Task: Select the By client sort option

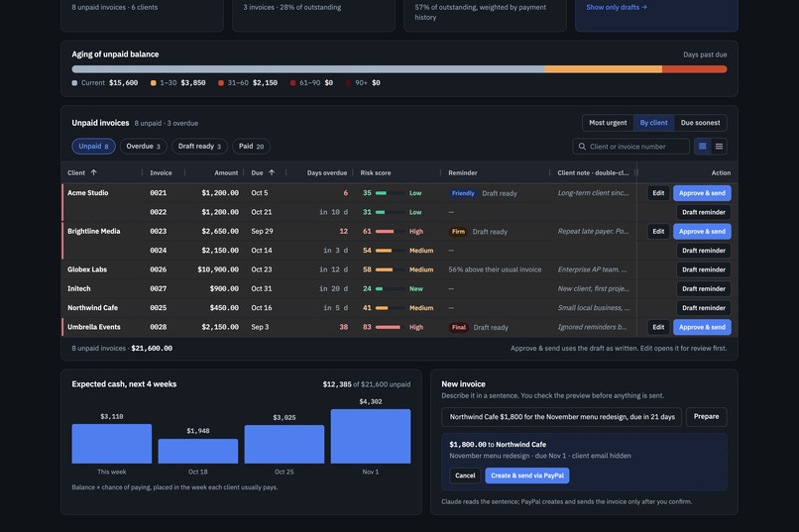Action: pyautogui.click(x=654, y=123)
